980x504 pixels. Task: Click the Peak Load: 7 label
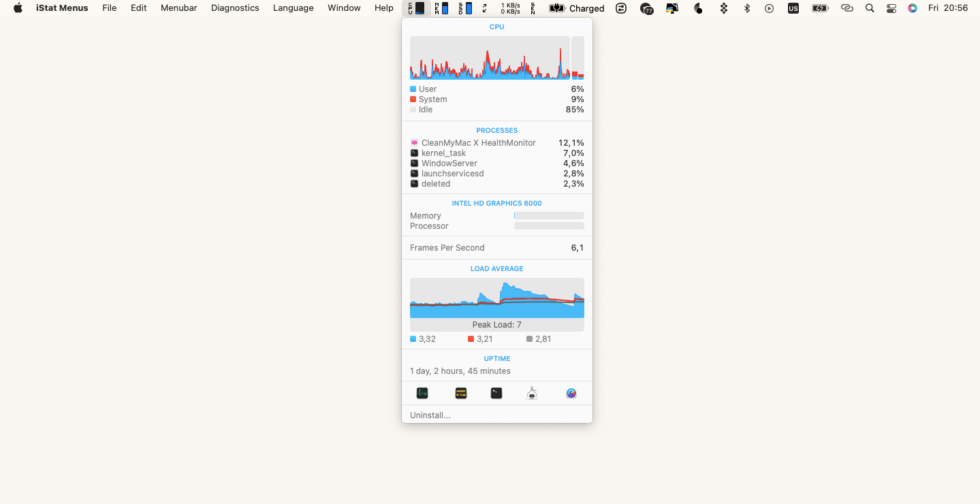click(x=497, y=325)
